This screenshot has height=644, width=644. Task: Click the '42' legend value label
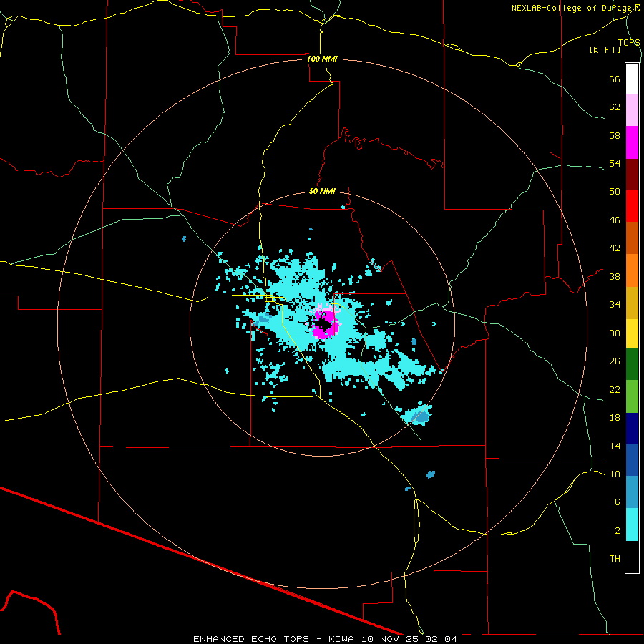[615, 248]
